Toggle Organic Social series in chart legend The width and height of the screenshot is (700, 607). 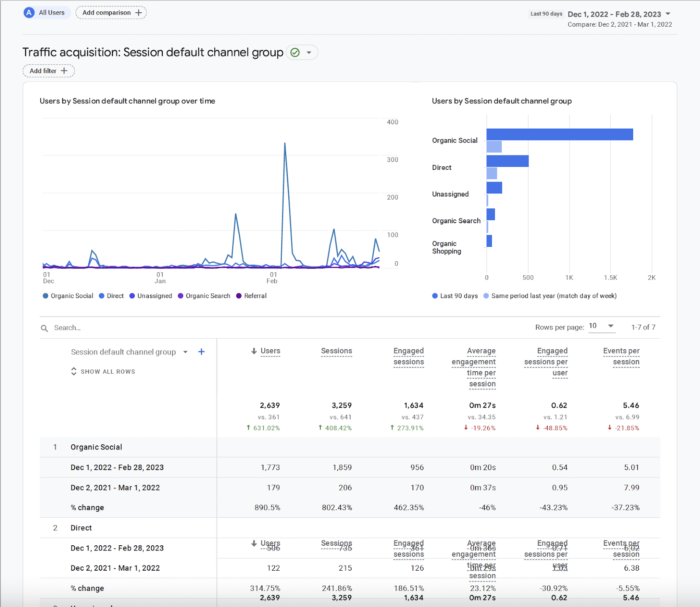68,296
